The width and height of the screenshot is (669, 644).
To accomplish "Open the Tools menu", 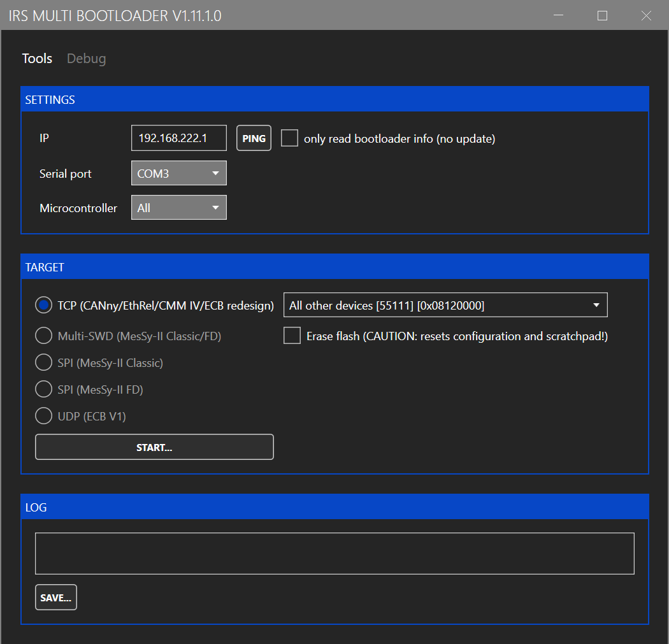I will click(x=37, y=59).
